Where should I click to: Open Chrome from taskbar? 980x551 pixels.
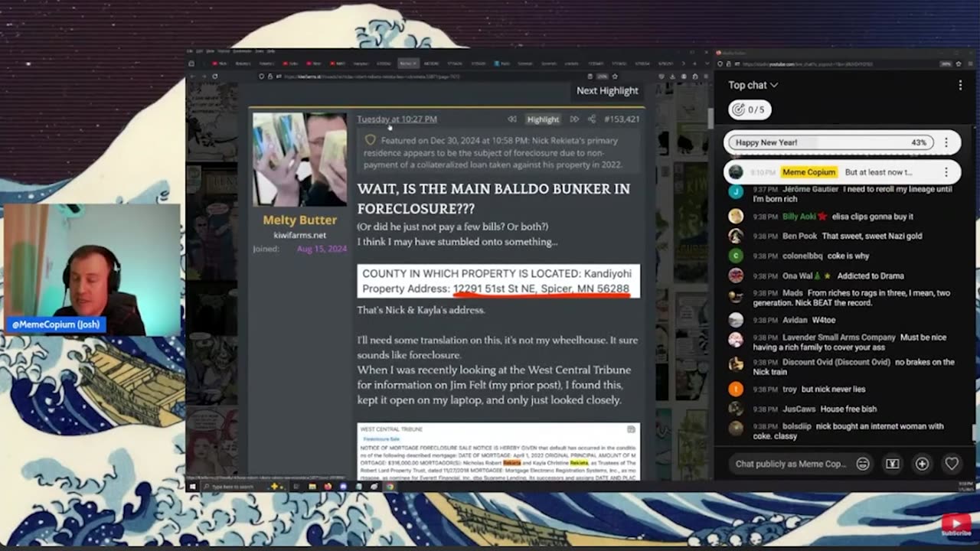click(390, 487)
